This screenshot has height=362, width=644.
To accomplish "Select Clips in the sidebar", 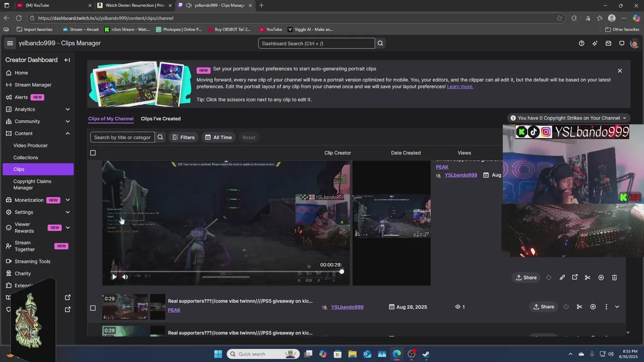I will point(38,169).
